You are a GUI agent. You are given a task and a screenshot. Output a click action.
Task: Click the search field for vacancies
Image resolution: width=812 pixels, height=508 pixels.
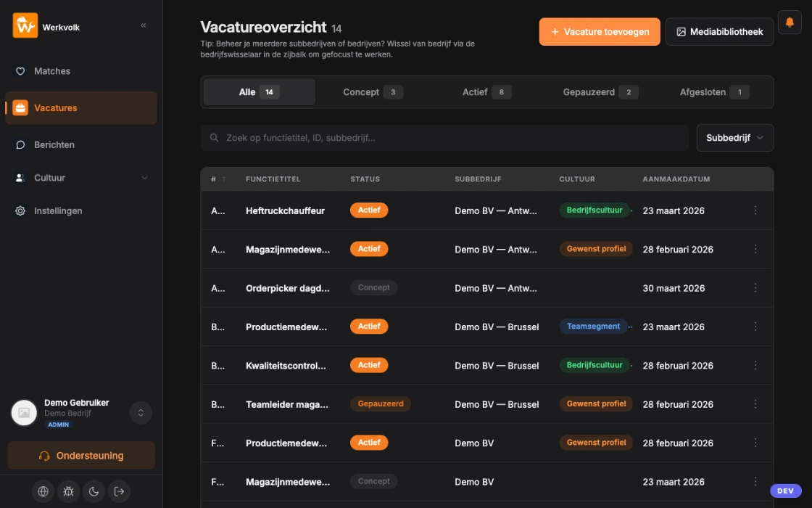(x=444, y=137)
